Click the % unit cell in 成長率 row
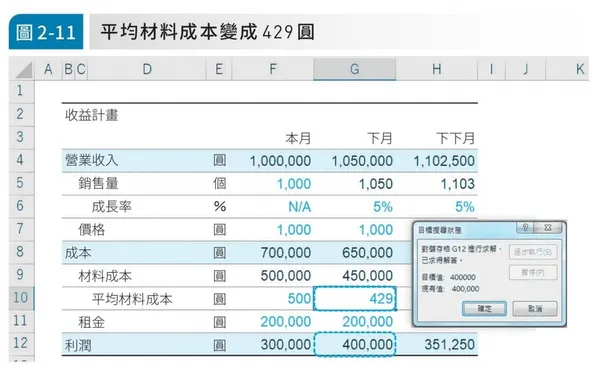 (220, 207)
